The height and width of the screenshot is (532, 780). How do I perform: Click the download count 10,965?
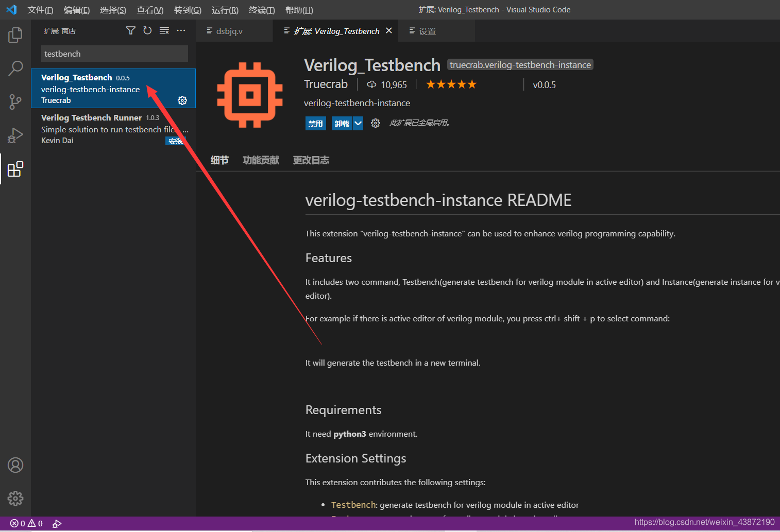pyautogui.click(x=387, y=84)
